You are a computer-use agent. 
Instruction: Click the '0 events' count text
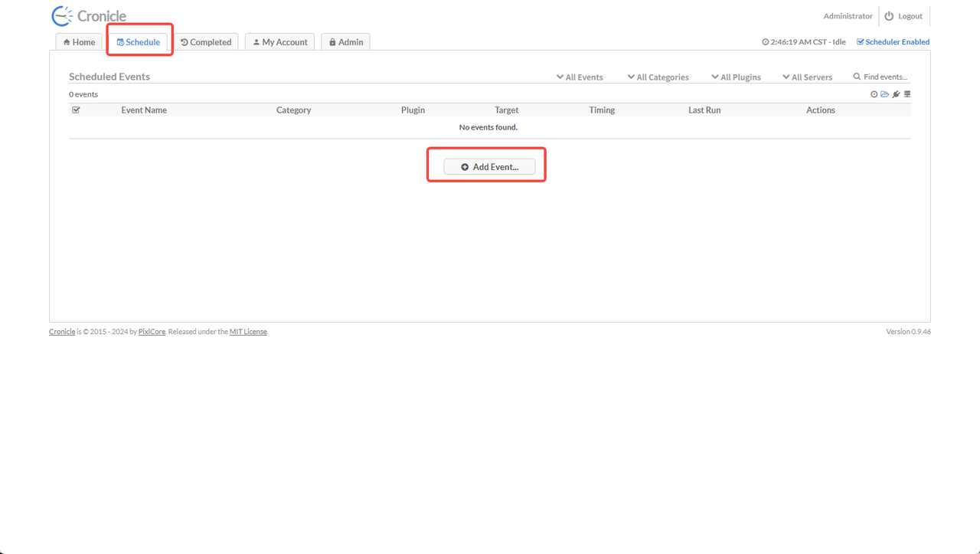coord(83,94)
